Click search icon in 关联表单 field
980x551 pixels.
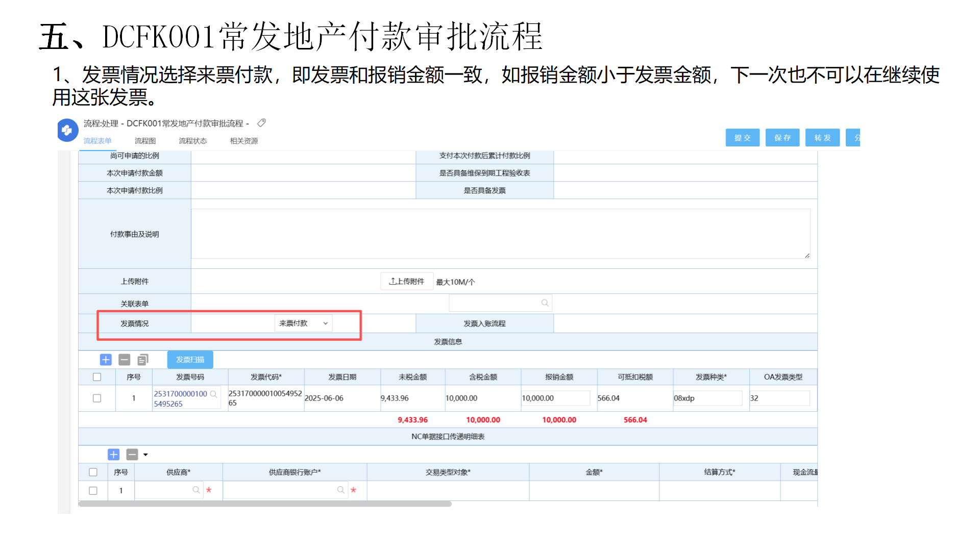point(545,303)
